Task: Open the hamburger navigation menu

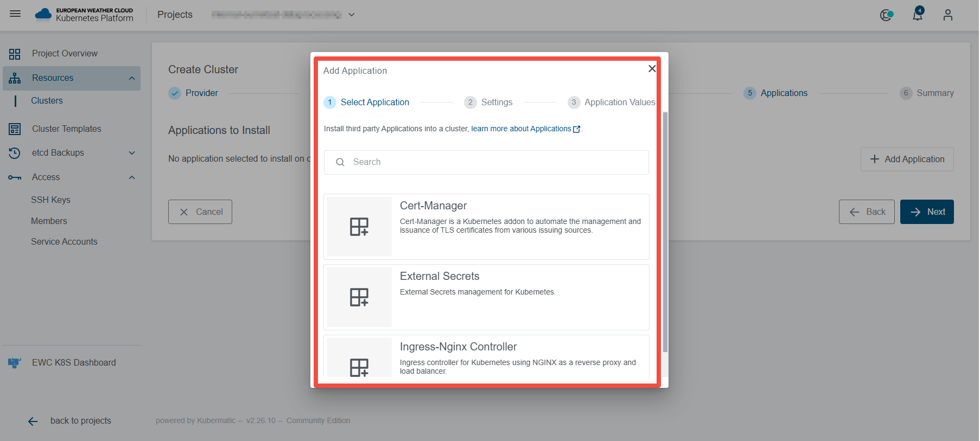Action: pyautogui.click(x=15, y=14)
